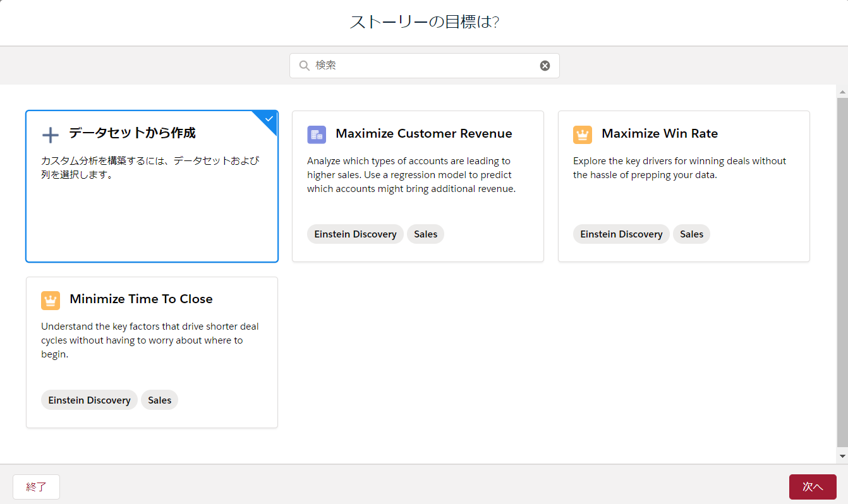Click the 次へ button to proceed

pos(813,487)
